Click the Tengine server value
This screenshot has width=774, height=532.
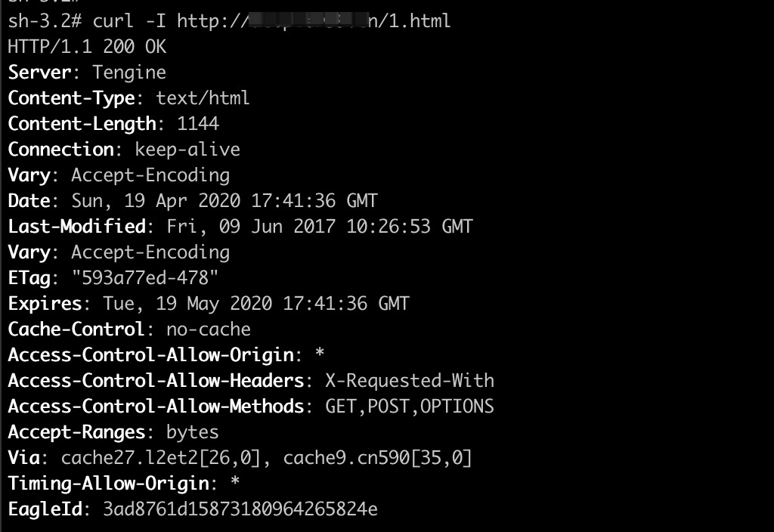point(128,73)
